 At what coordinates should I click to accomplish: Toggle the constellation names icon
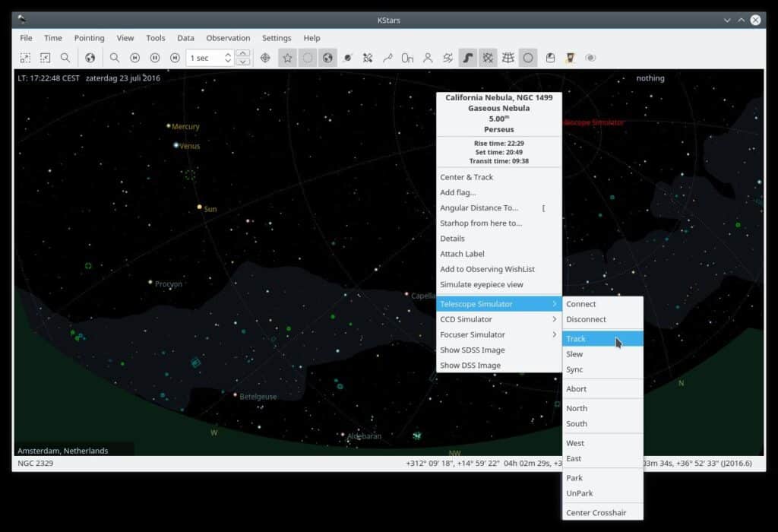[407, 58]
